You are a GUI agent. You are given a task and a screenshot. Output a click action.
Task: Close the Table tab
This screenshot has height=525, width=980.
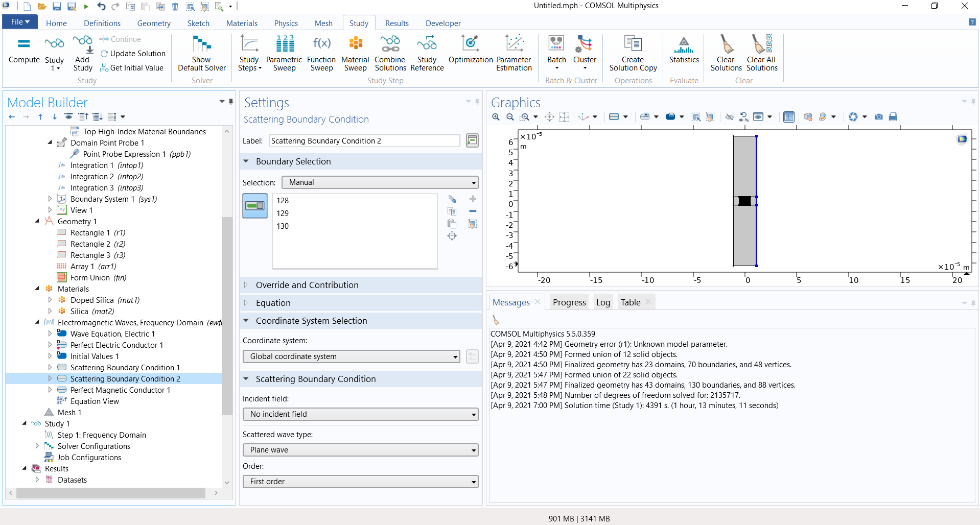pos(648,302)
